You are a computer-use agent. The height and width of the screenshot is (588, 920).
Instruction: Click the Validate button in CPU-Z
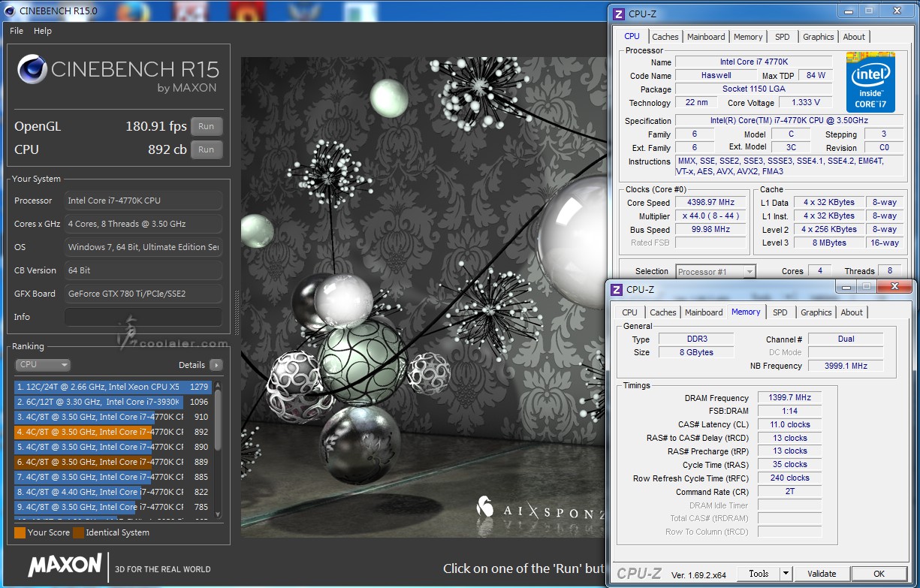pyautogui.click(x=822, y=574)
